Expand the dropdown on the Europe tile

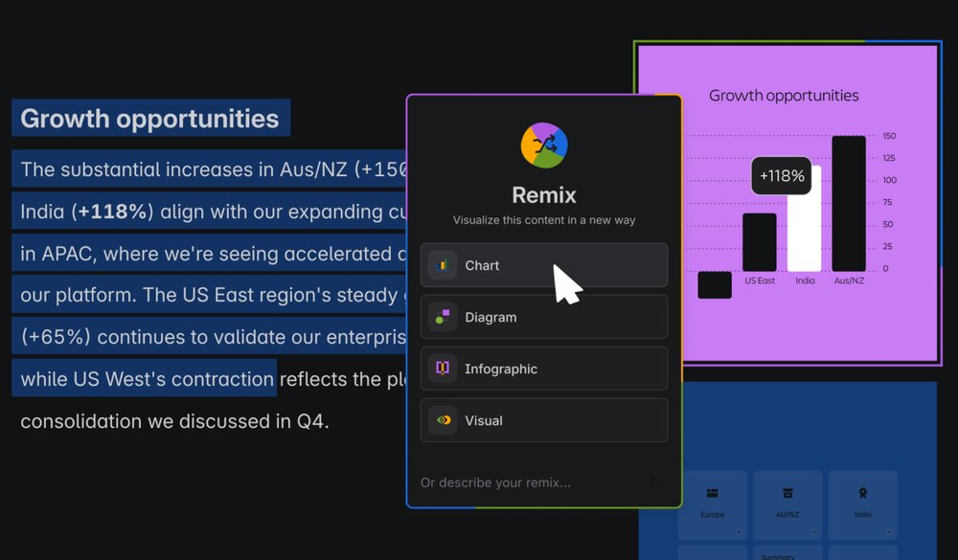(738, 532)
